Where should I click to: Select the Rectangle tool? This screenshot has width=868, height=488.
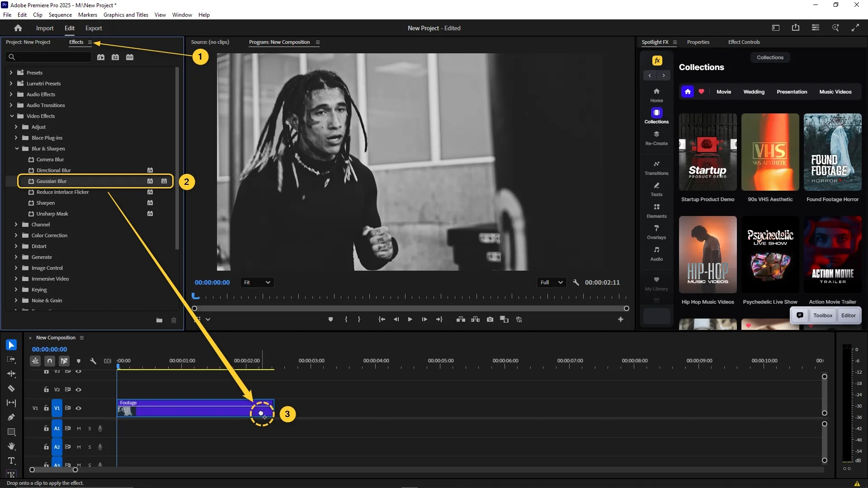[11, 432]
